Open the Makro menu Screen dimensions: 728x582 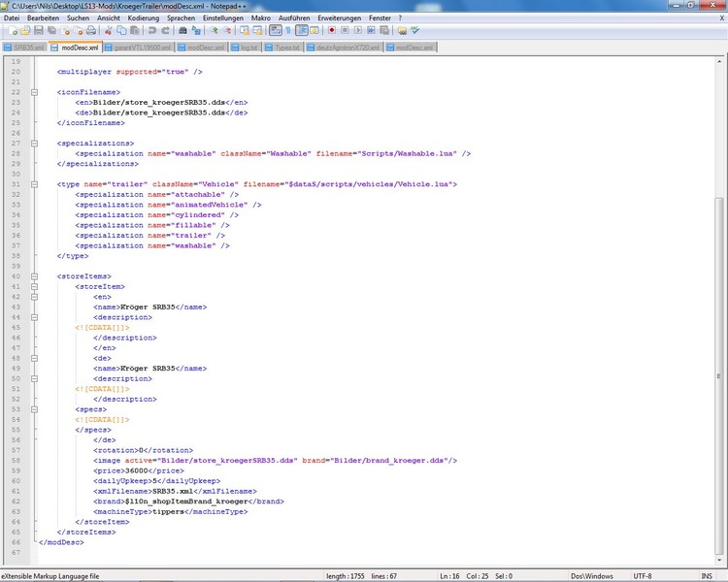[261, 18]
